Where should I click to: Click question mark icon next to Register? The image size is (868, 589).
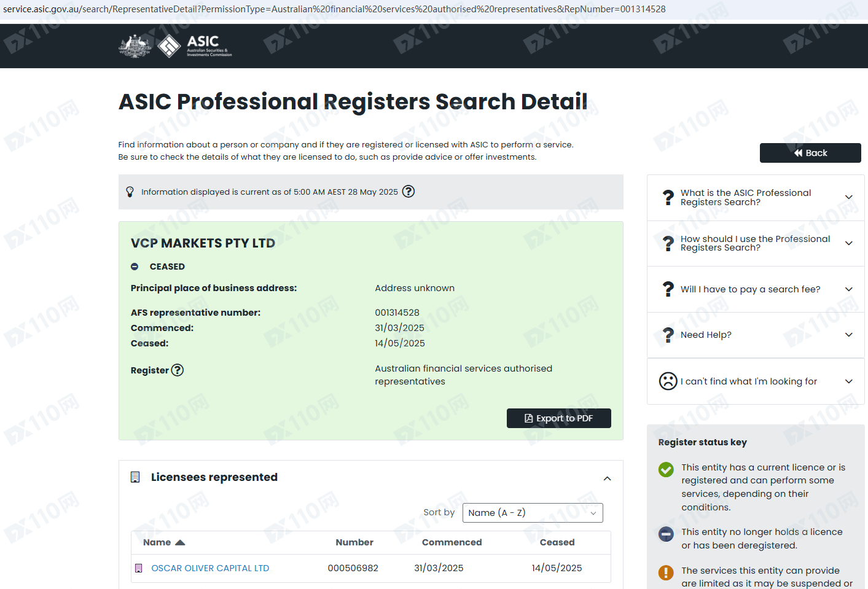[178, 370]
